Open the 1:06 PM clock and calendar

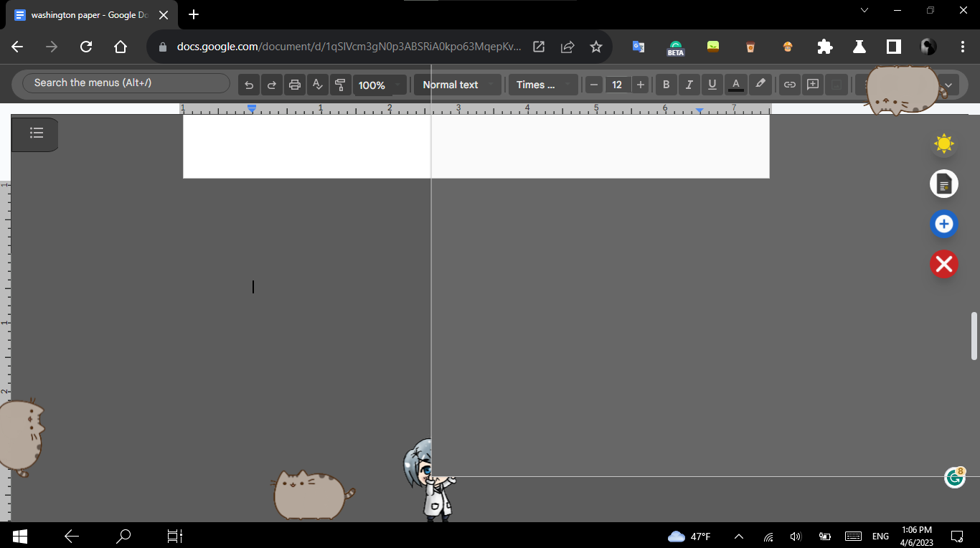pos(918,536)
